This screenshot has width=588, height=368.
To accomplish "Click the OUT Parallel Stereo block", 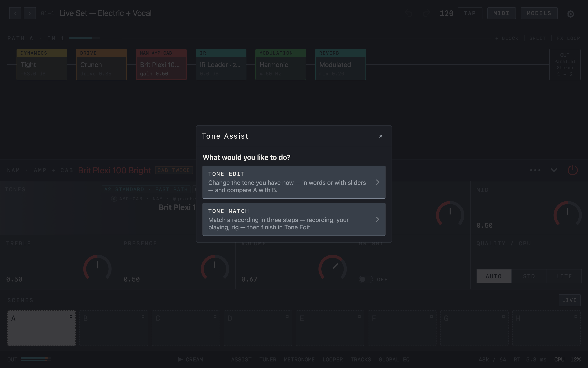I will click(x=565, y=64).
